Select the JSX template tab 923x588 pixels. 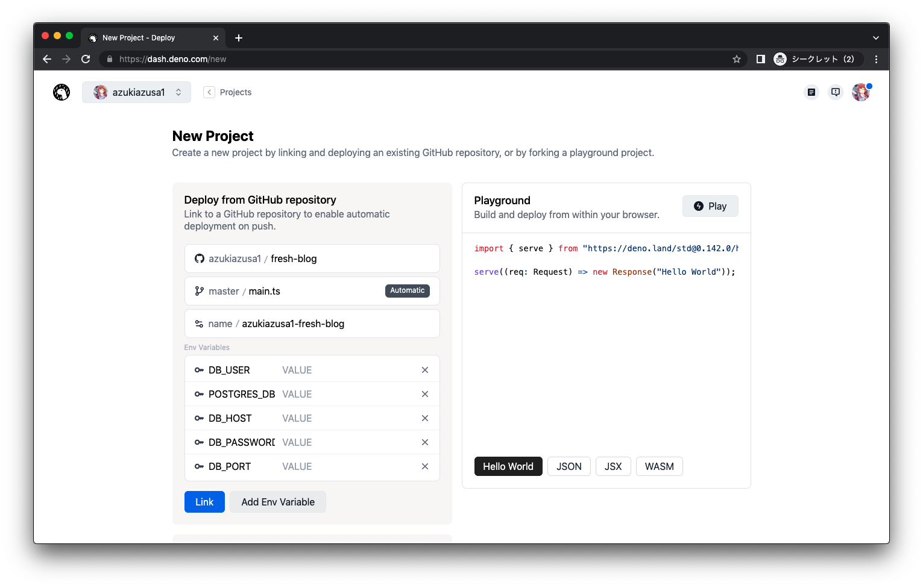(x=613, y=466)
